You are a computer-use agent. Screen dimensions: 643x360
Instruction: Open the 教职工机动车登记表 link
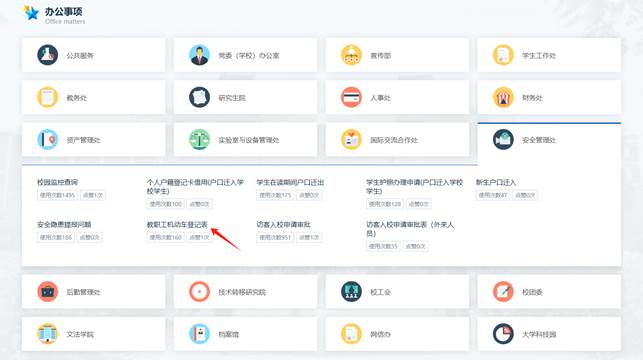[x=177, y=224]
